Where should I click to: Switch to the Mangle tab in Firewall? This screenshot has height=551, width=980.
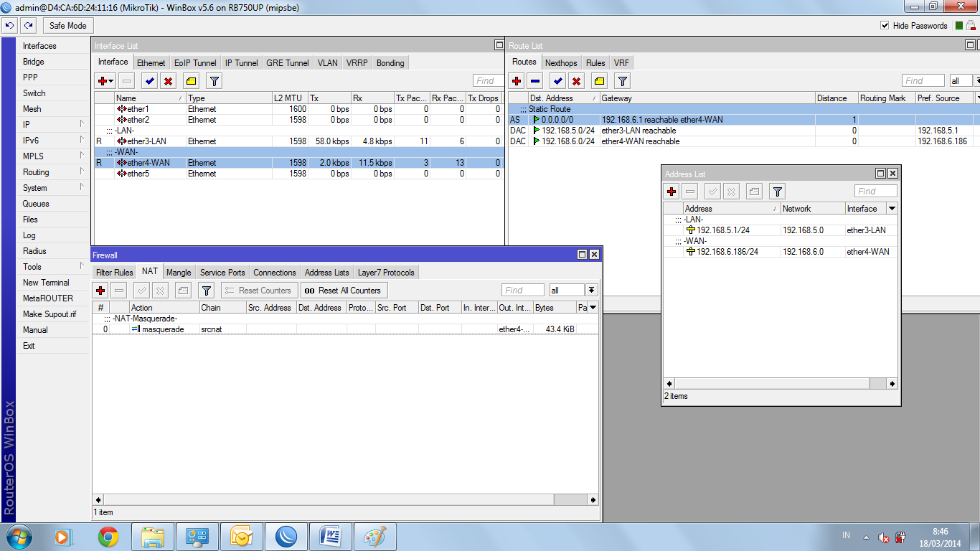pyautogui.click(x=179, y=272)
